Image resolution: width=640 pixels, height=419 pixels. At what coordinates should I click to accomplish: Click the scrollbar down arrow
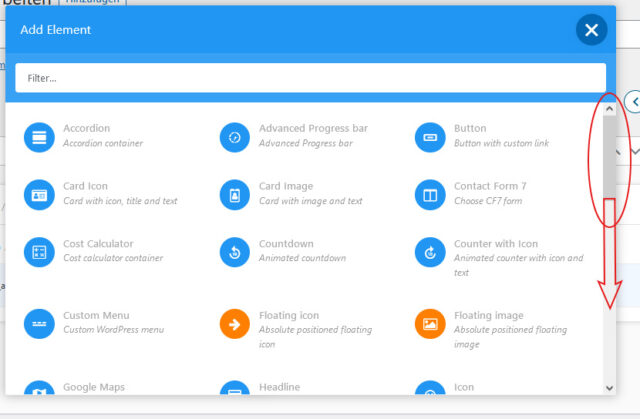pos(609,388)
